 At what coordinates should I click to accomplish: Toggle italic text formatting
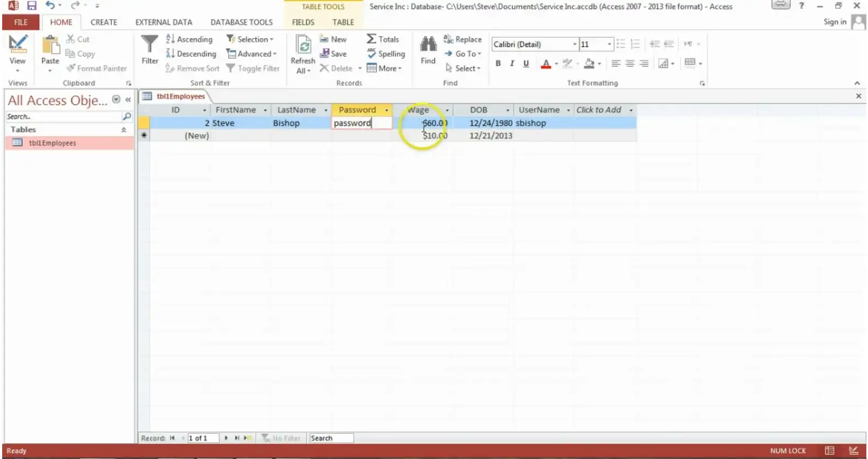click(512, 63)
